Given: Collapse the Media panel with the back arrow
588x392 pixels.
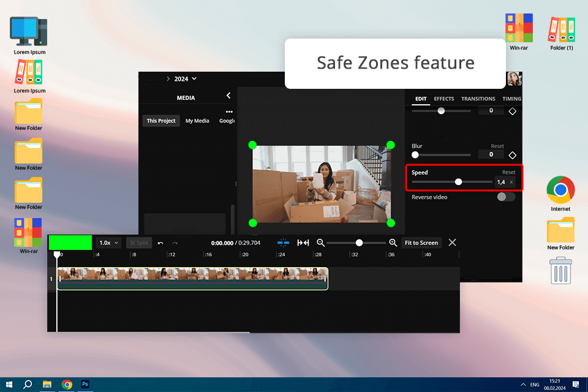Looking at the screenshot, I should (x=228, y=96).
